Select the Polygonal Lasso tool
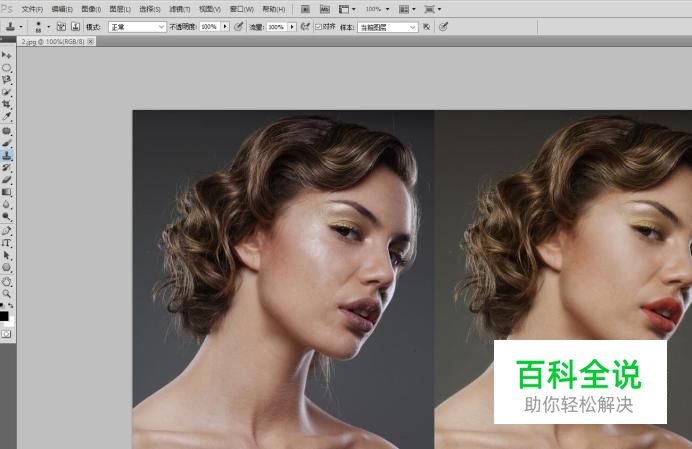The image size is (692, 449). pos(6,80)
